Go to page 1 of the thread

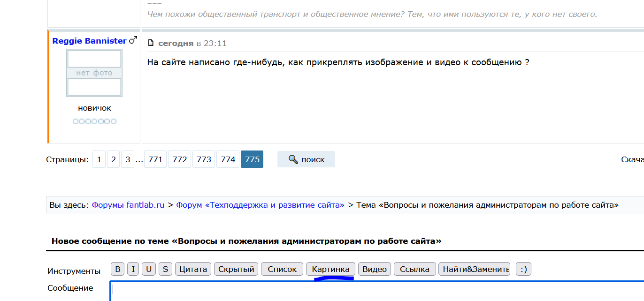tap(99, 159)
